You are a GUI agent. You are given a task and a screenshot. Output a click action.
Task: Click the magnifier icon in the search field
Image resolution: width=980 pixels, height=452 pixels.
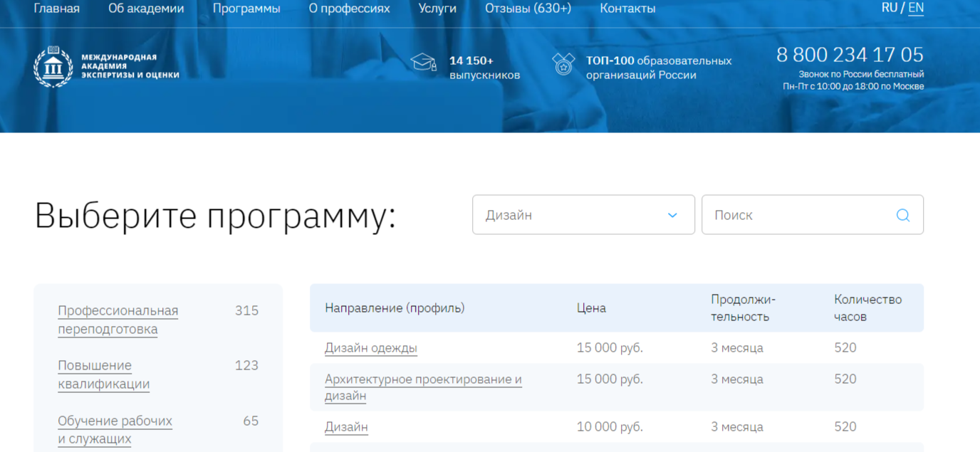(902, 214)
